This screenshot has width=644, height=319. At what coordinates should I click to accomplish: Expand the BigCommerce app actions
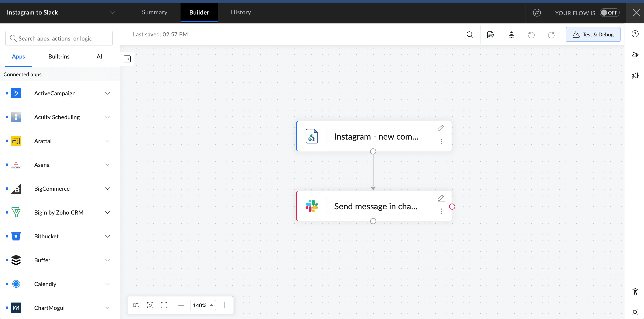pyautogui.click(x=107, y=189)
